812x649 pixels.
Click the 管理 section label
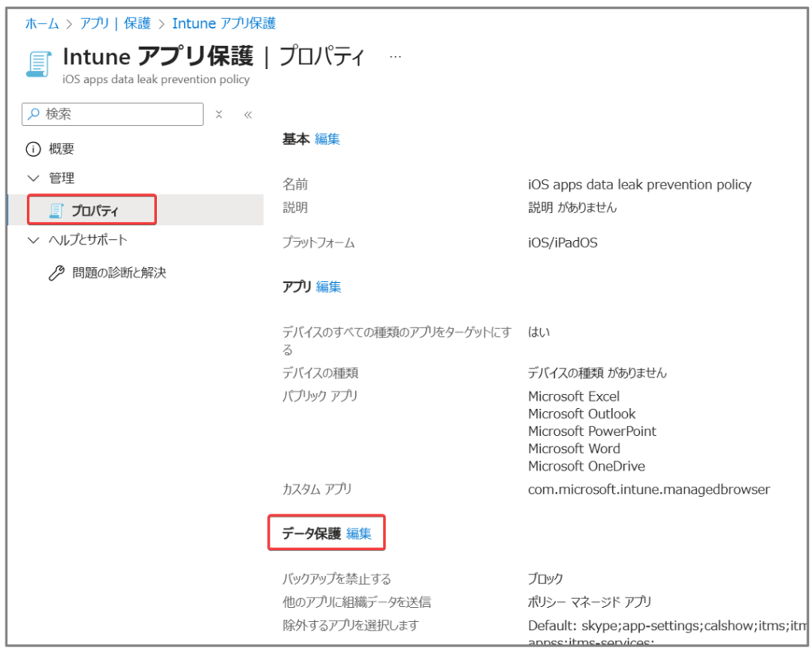[x=62, y=178]
